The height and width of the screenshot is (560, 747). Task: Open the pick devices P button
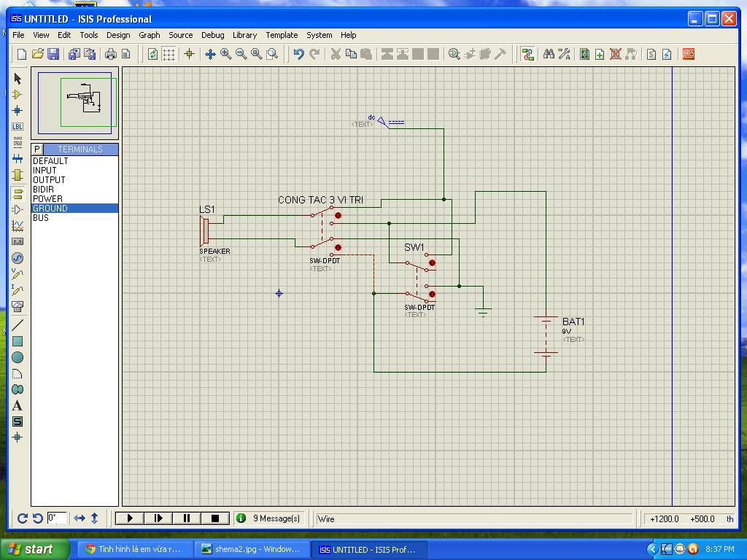point(36,149)
